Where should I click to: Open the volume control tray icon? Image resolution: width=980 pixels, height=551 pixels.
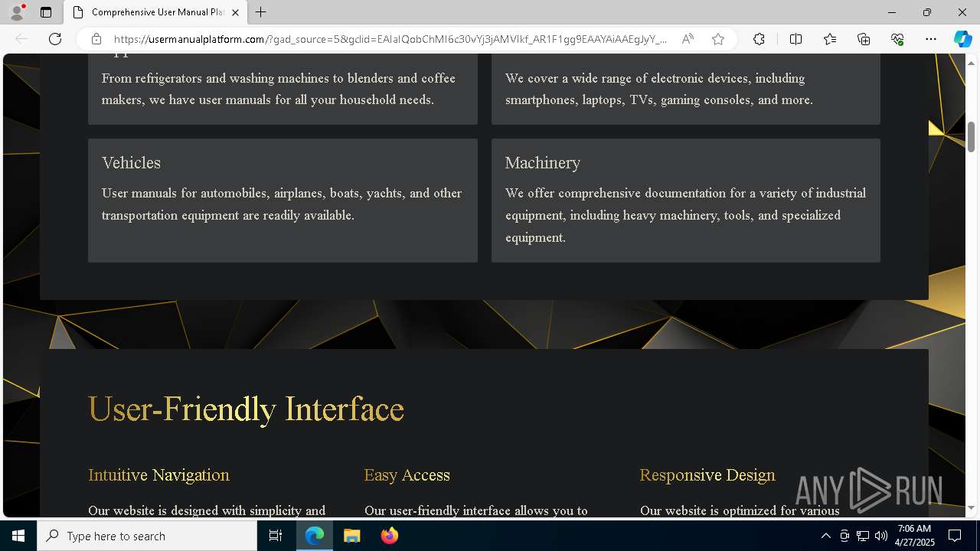pyautogui.click(x=881, y=536)
